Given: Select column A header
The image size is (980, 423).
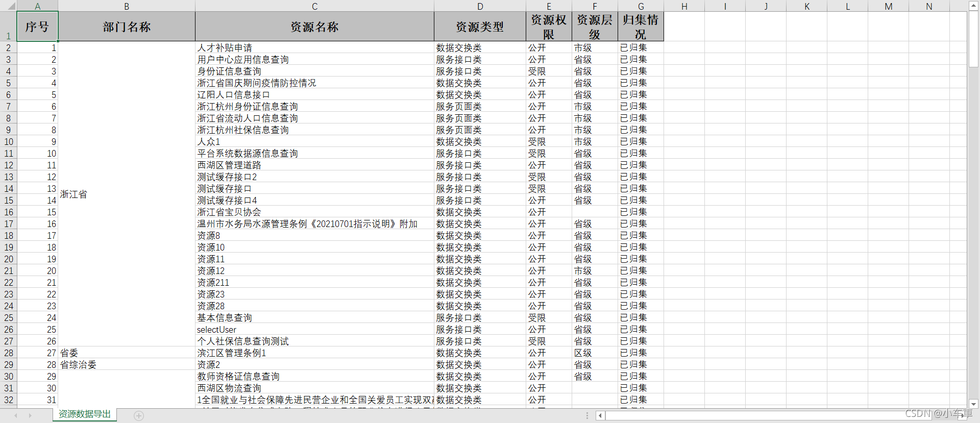Looking at the screenshot, I should tap(37, 6).
